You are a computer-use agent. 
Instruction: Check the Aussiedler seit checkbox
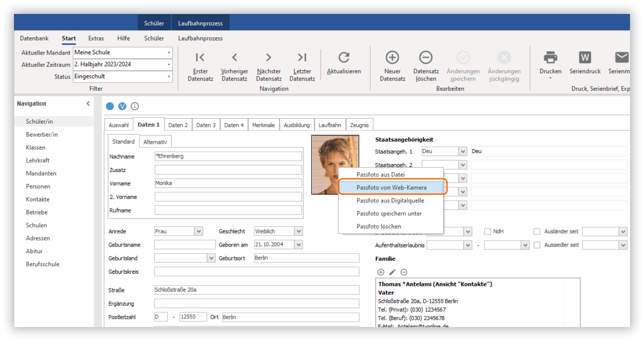[x=537, y=245]
